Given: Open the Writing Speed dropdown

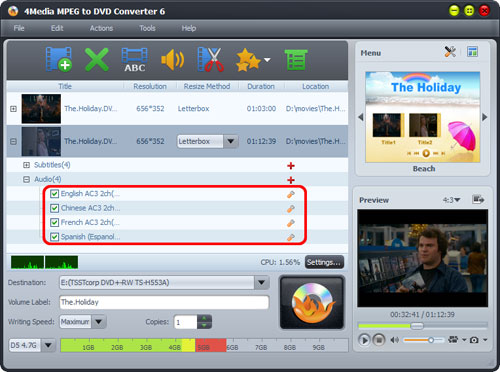Looking at the screenshot, I should point(99,322).
